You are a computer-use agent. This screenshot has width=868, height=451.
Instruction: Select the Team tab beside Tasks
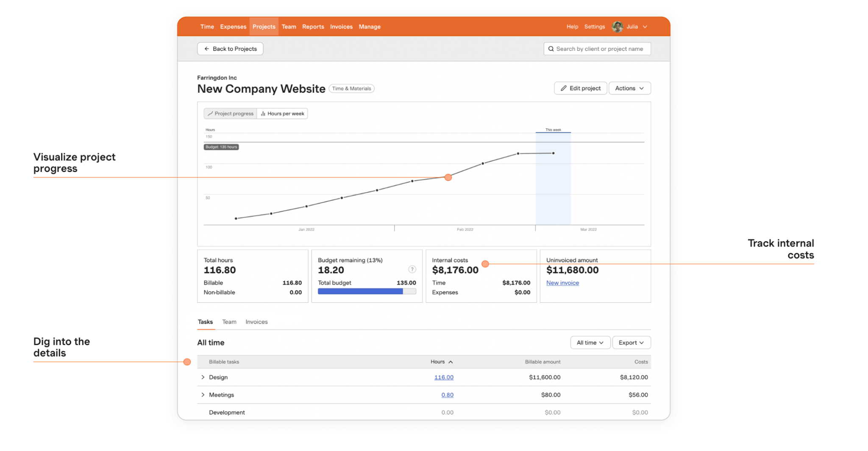[x=229, y=322]
